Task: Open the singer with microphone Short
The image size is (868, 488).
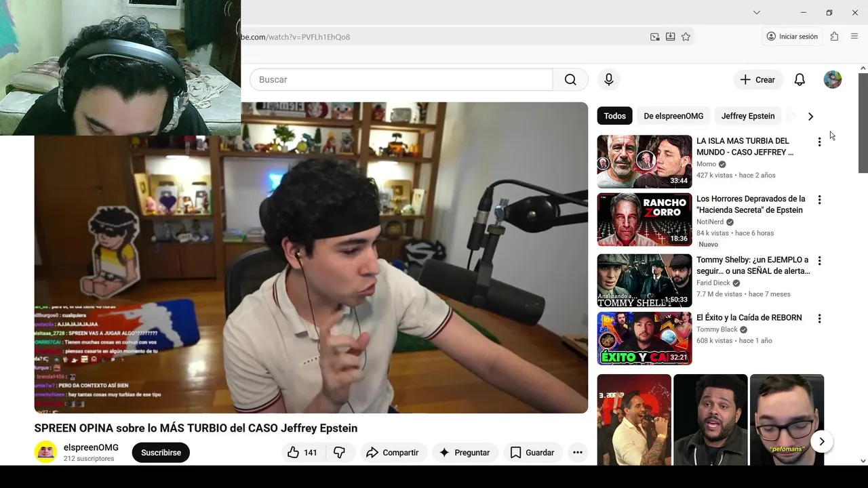Action: tap(634, 420)
